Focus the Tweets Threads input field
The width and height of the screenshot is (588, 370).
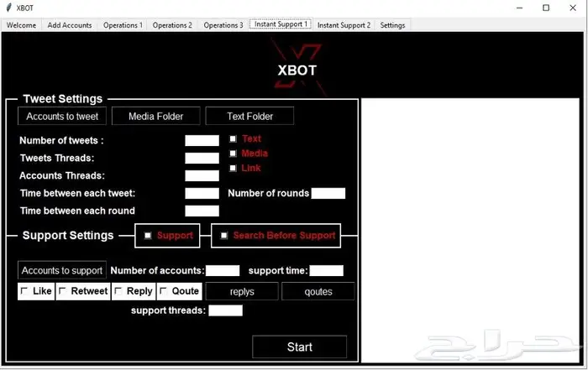(x=202, y=158)
